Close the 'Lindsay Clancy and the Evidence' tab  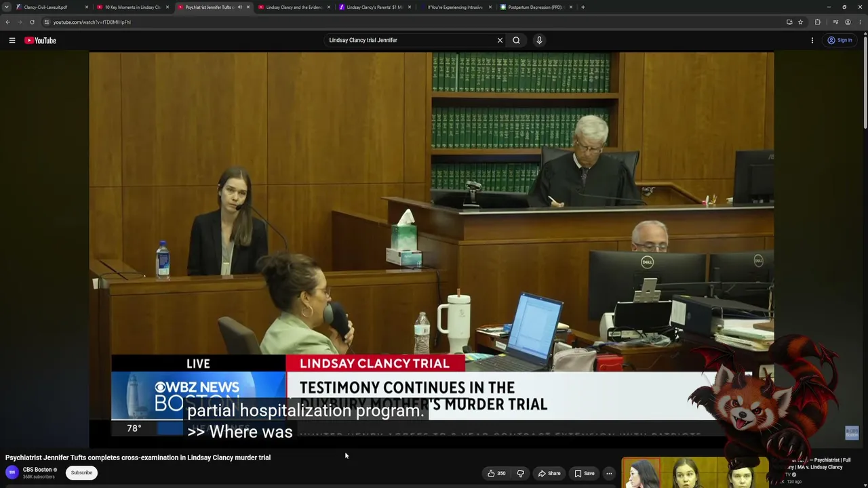328,7
